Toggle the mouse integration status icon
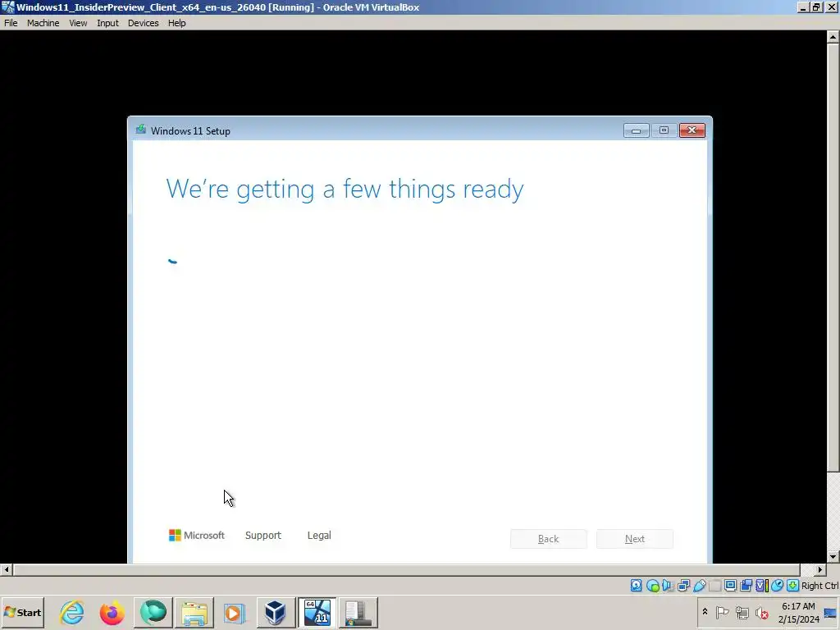The image size is (840, 630). point(778,586)
